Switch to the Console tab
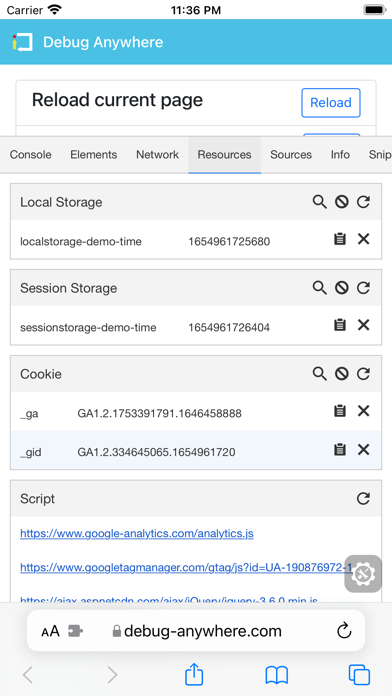This screenshot has width=392, height=696. pyautogui.click(x=31, y=154)
